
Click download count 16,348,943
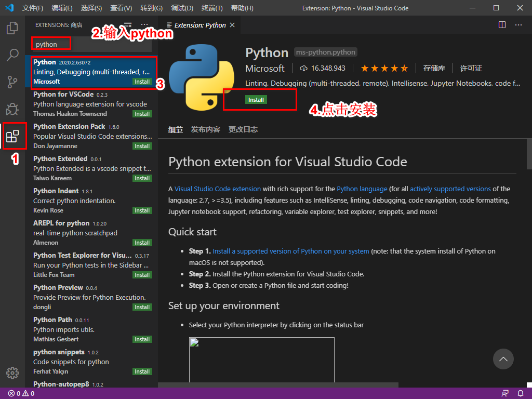click(x=322, y=68)
